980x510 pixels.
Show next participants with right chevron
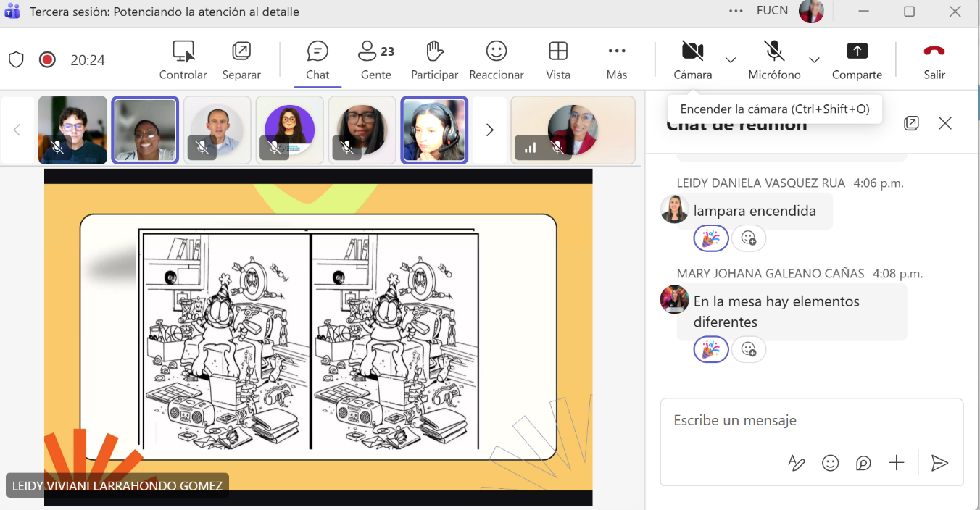point(489,130)
